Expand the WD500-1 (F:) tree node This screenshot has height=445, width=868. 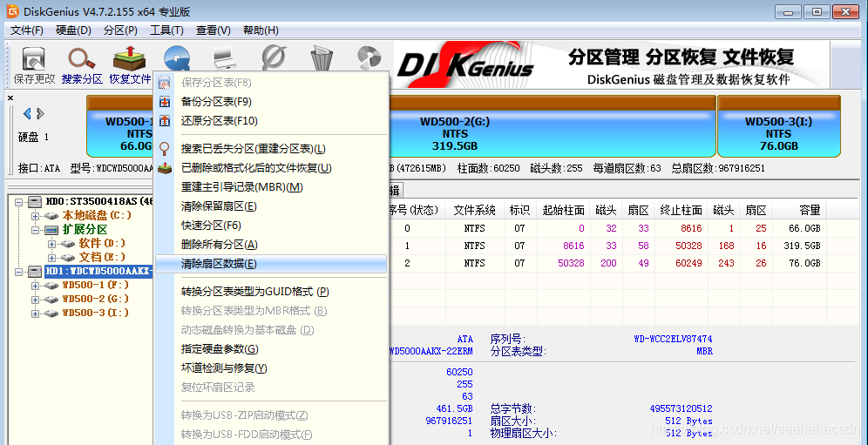36,286
